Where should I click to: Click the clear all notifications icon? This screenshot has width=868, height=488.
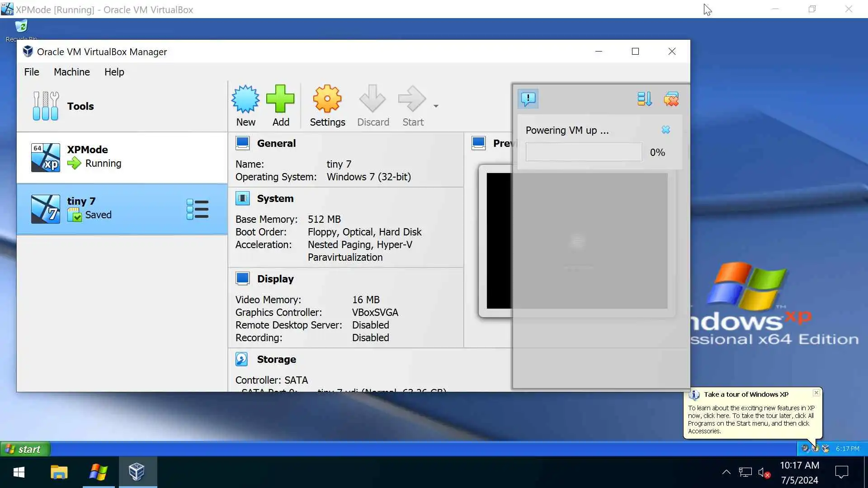[x=671, y=99]
